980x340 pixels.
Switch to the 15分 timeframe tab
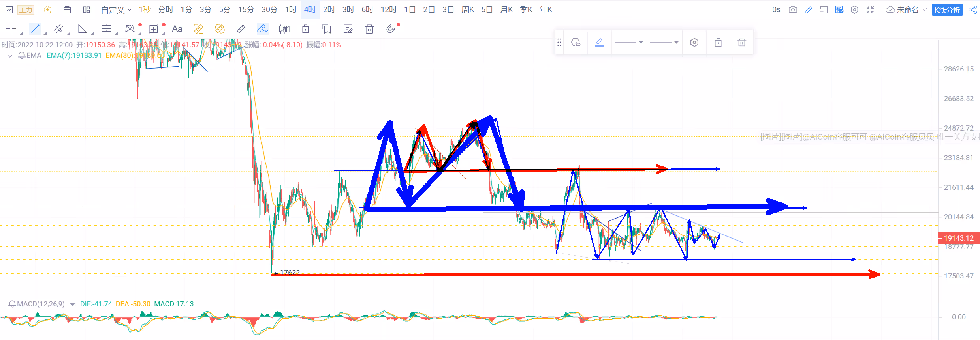pos(246,10)
